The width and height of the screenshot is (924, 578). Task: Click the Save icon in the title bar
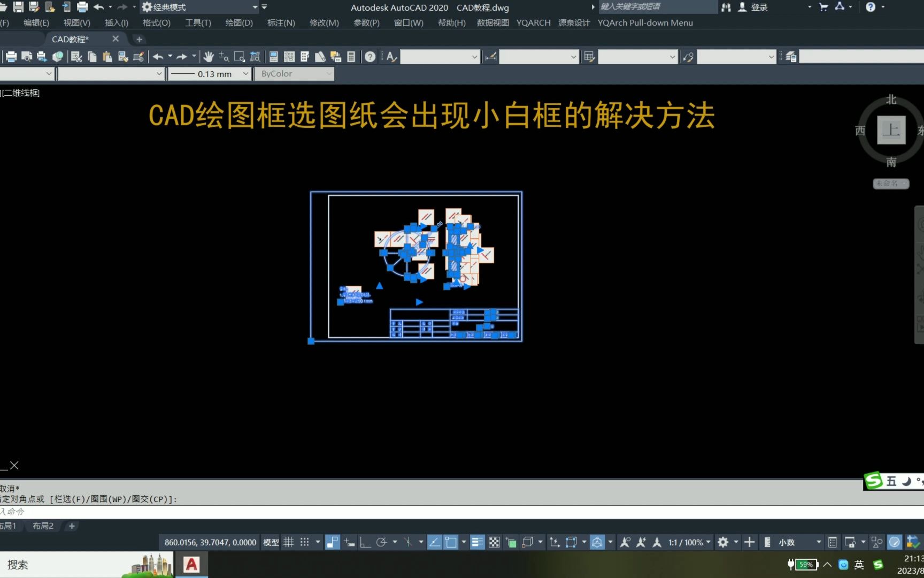pos(18,7)
